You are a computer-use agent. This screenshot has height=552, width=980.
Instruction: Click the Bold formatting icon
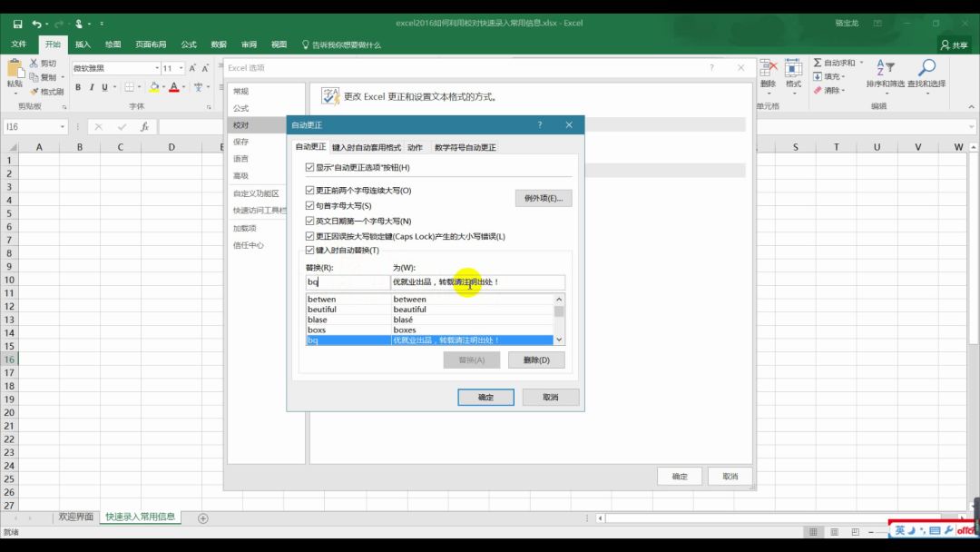78,87
